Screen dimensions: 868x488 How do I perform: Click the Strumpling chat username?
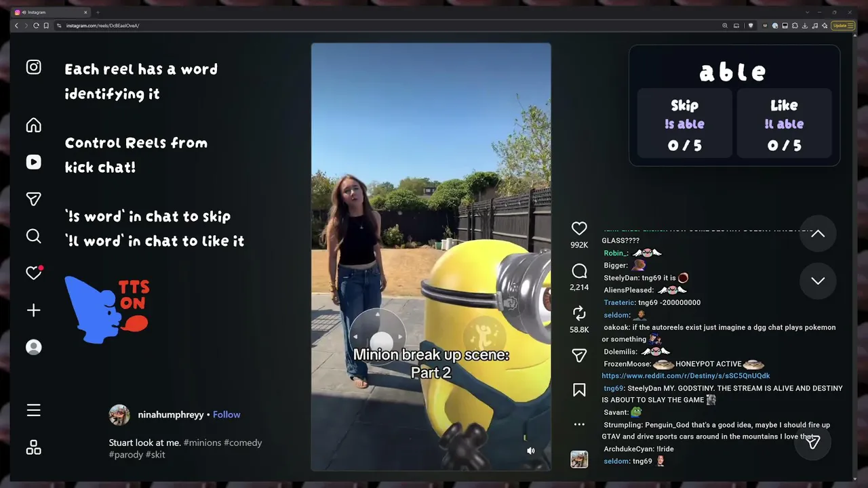(623, 425)
